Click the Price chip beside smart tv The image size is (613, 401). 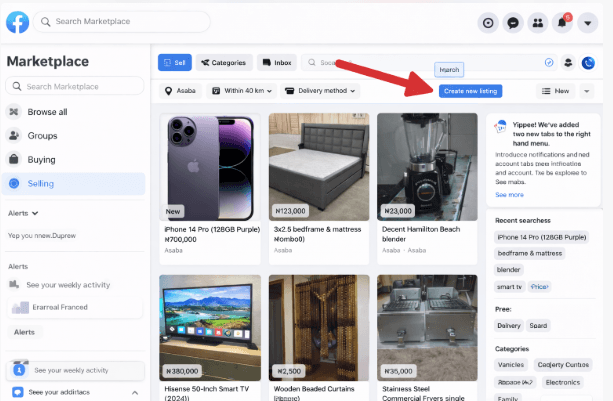tap(539, 287)
